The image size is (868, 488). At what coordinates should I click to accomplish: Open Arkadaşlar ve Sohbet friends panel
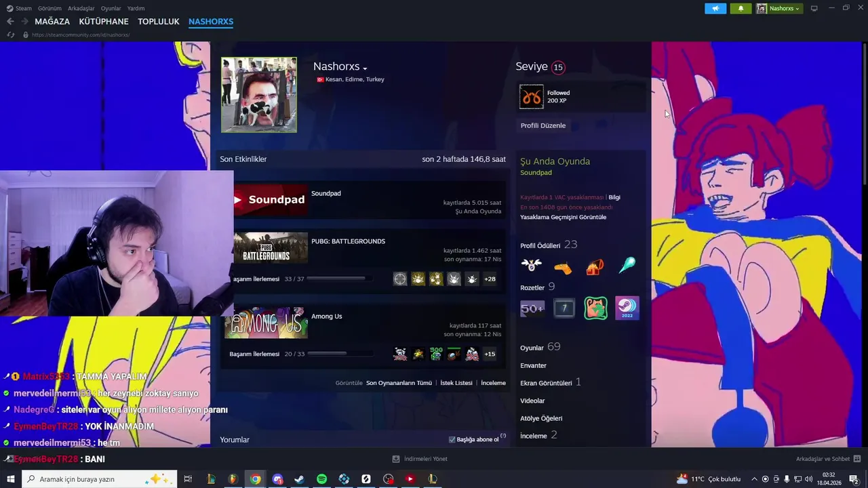click(x=828, y=459)
